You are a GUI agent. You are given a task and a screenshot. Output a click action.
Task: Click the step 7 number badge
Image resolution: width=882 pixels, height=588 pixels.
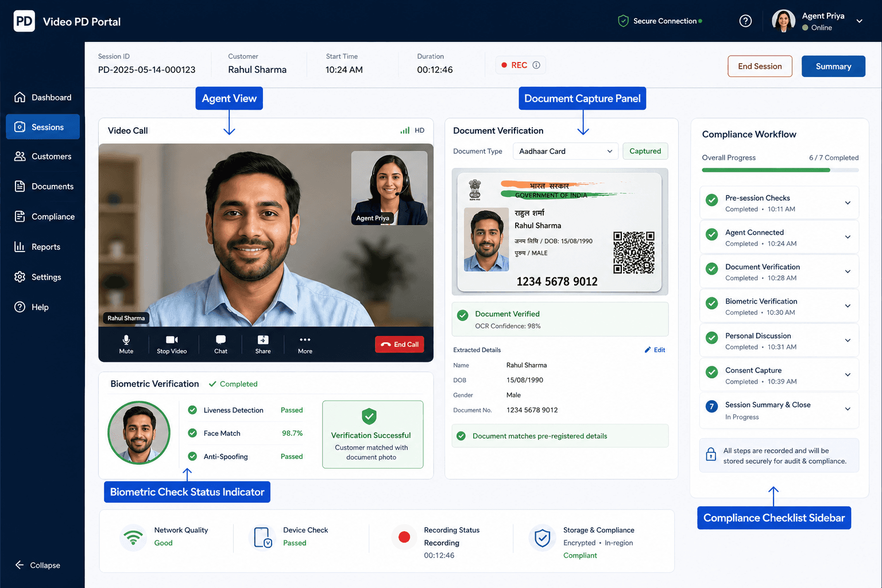click(711, 407)
